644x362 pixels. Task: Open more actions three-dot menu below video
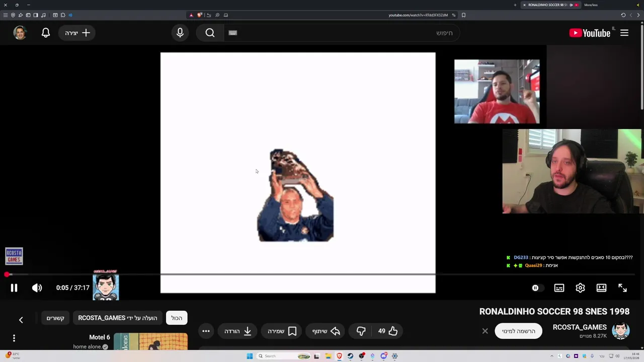coord(206,331)
